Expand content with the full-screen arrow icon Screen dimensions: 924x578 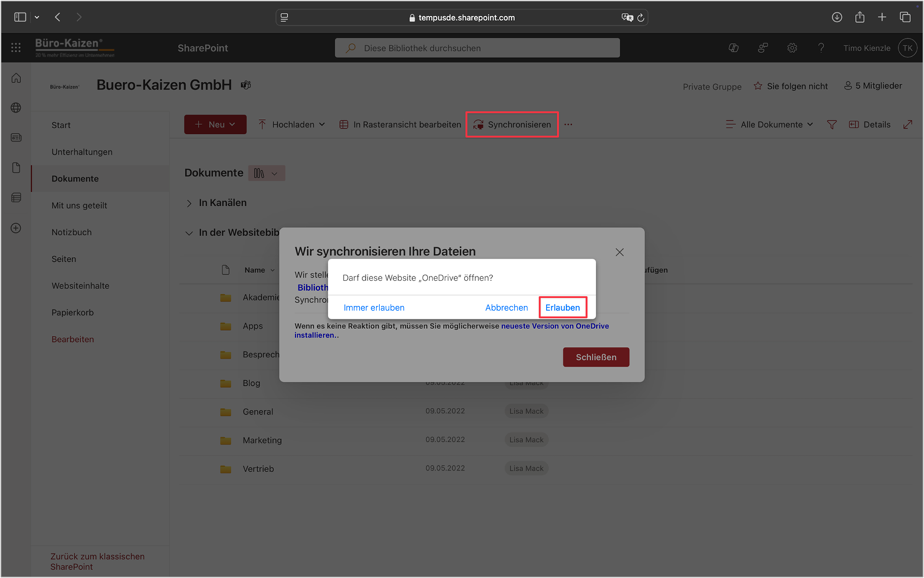pos(907,124)
